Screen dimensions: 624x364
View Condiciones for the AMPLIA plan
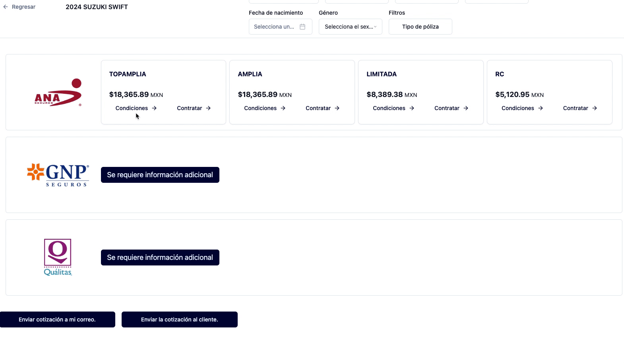[x=265, y=108]
